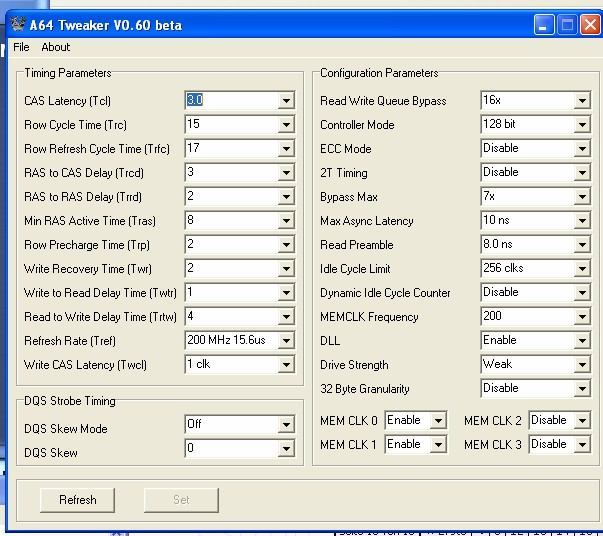Viewport: 603px width, 536px height.
Task: Expand the Refresh Rate (Tref) dropdown
Action: [286, 340]
